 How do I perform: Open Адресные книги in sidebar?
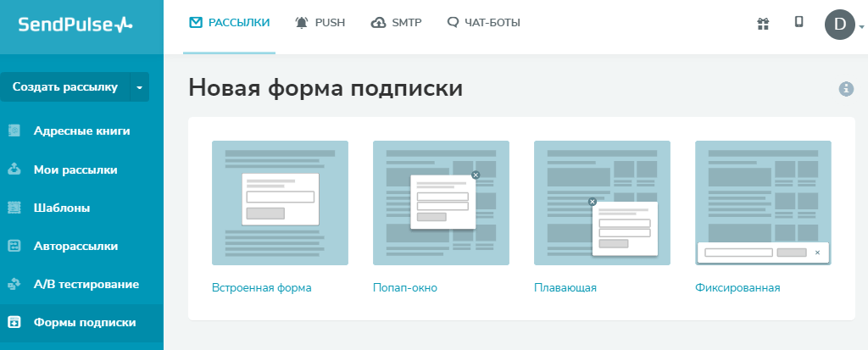[x=82, y=131]
